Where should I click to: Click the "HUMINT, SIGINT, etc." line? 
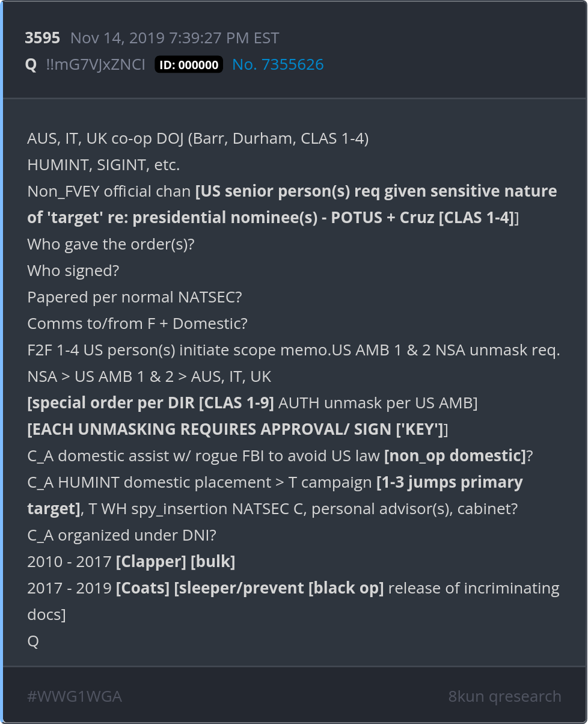[103, 165]
